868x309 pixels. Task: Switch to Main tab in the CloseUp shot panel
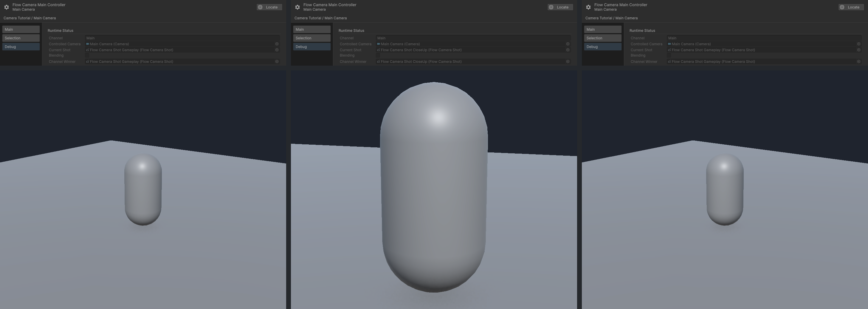click(312, 29)
